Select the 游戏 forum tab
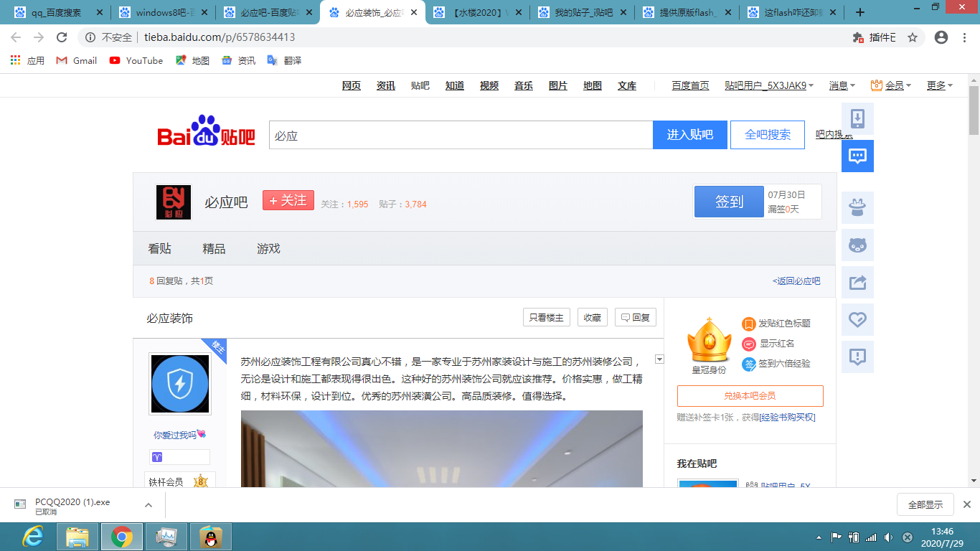980x551 pixels. point(268,248)
